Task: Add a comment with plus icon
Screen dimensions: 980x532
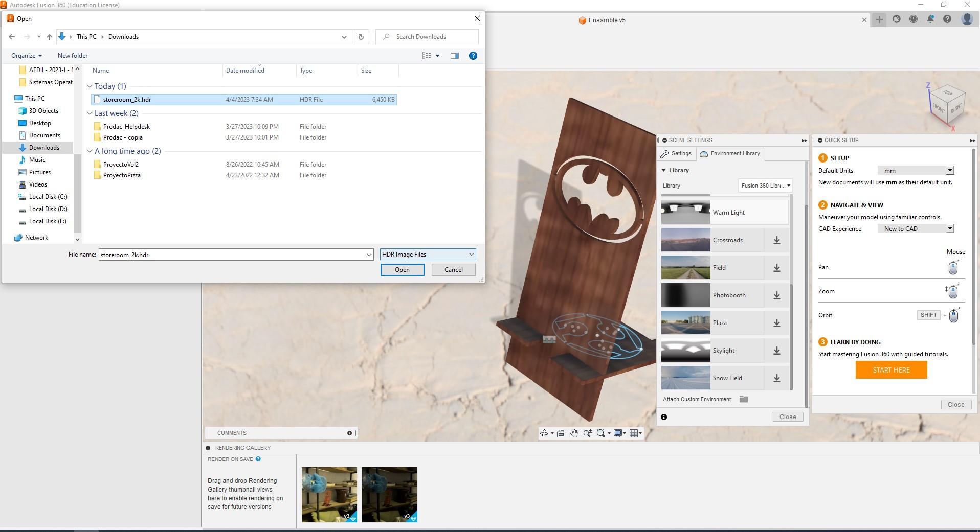Action: (x=349, y=433)
